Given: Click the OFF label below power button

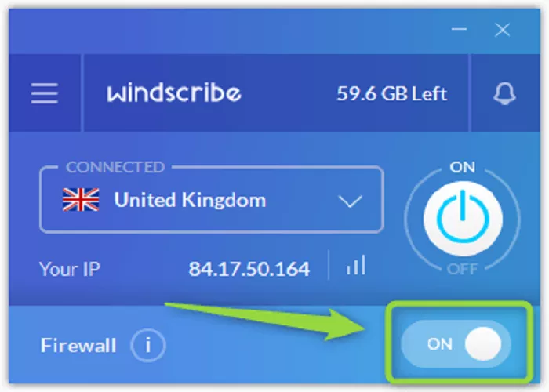Looking at the screenshot, I should [462, 269].
